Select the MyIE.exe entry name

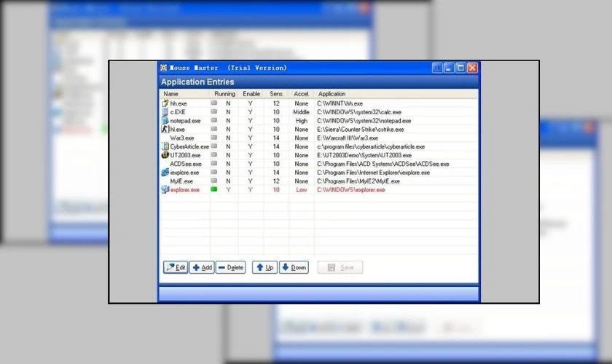(181, 181)
